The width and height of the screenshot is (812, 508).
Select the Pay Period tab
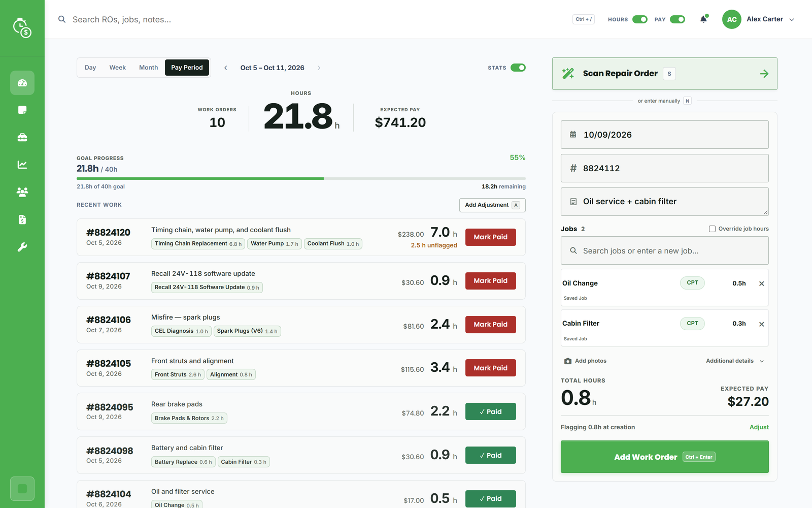(x=187, y=68)
